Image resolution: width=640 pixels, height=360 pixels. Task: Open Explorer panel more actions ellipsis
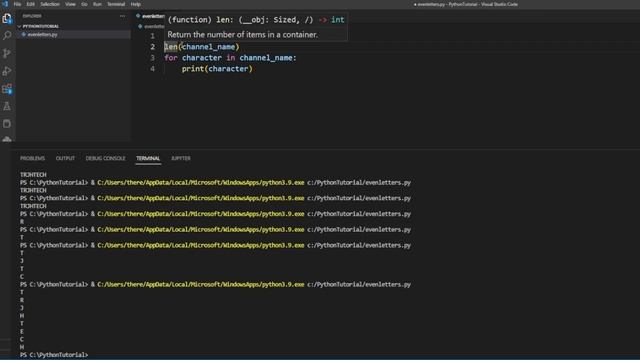point(122,16)
